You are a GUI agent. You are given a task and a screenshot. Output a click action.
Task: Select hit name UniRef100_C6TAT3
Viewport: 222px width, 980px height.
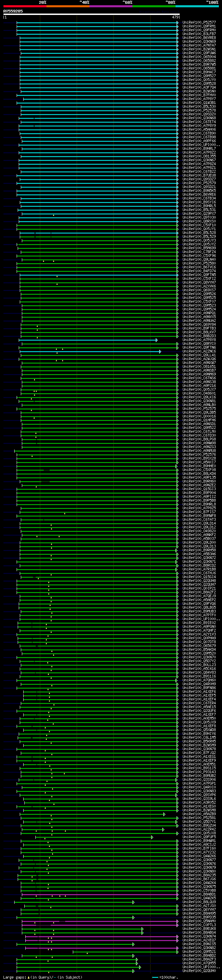point(199,520)
